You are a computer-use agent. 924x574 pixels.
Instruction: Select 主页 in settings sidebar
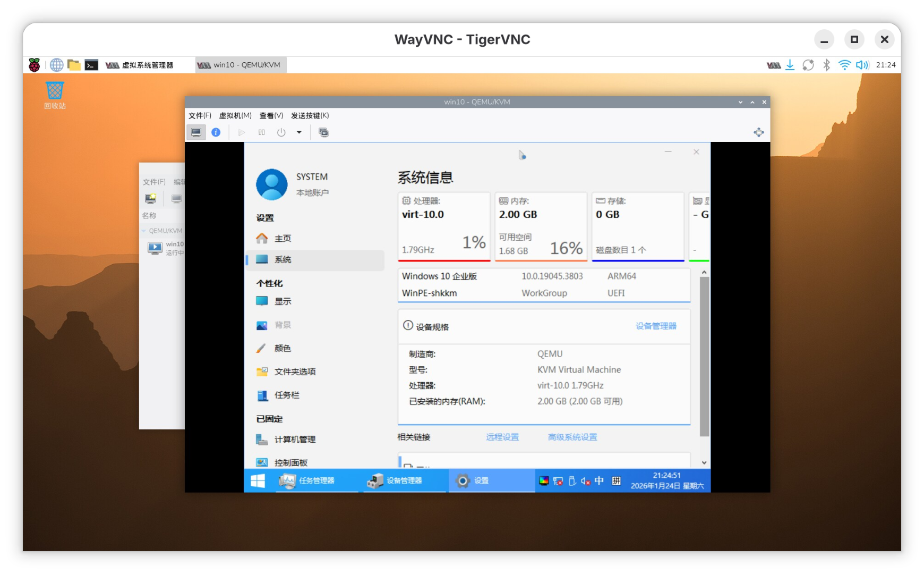(x=283, y=239)
